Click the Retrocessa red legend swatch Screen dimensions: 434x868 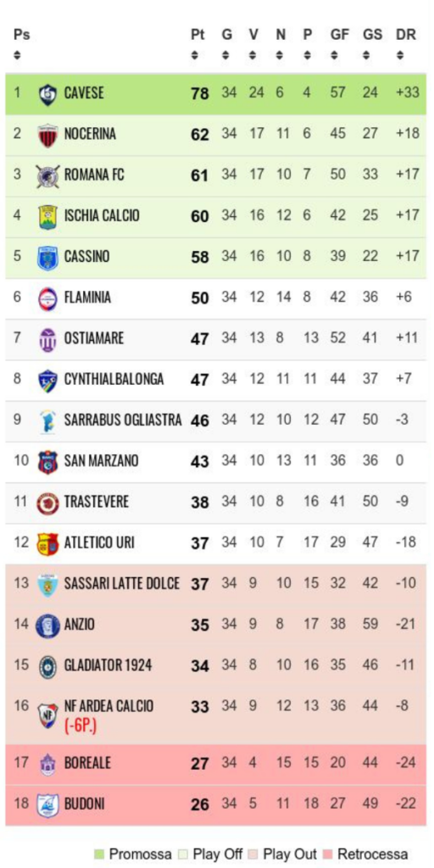[x=328, y=854]
